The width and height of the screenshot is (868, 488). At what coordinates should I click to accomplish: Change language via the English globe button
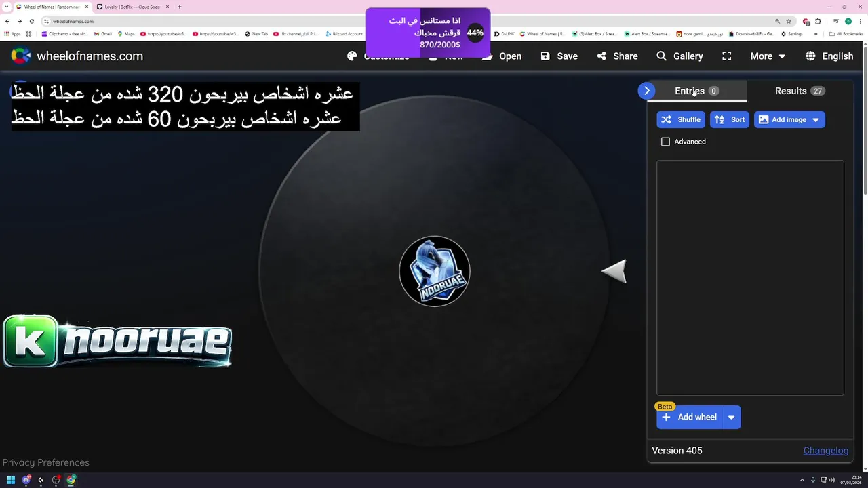tap(829, 56)
